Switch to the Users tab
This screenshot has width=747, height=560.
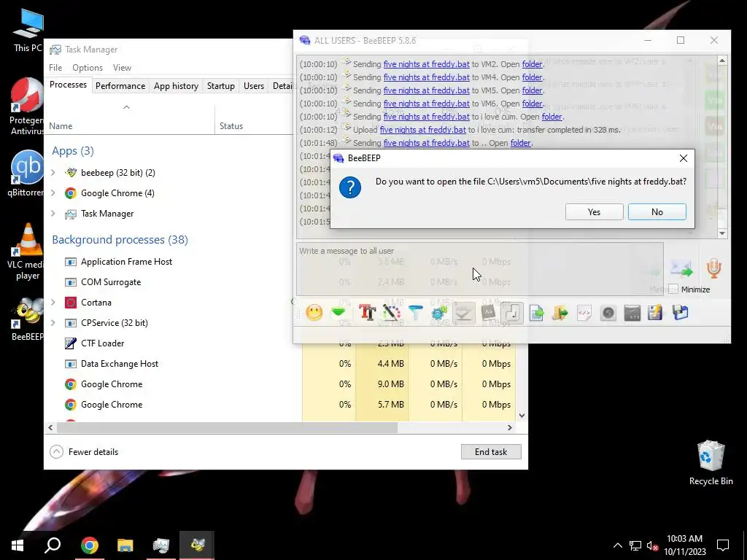(253, 86)
